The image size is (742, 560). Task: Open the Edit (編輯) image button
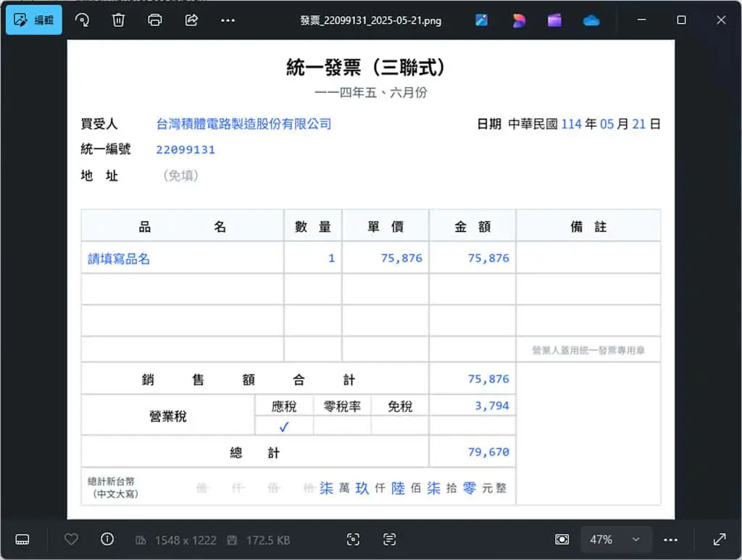pyautogui.click(x=33, y=20)
